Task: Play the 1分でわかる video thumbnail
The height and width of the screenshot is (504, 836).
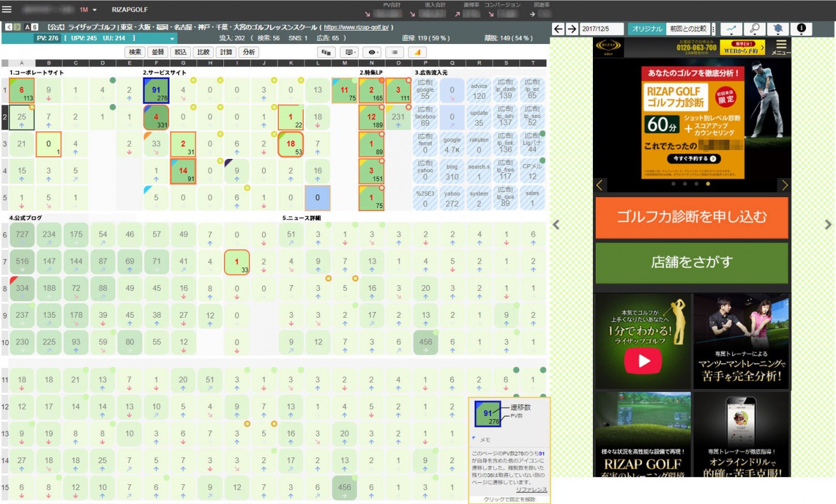Action: tap(643, 341)
